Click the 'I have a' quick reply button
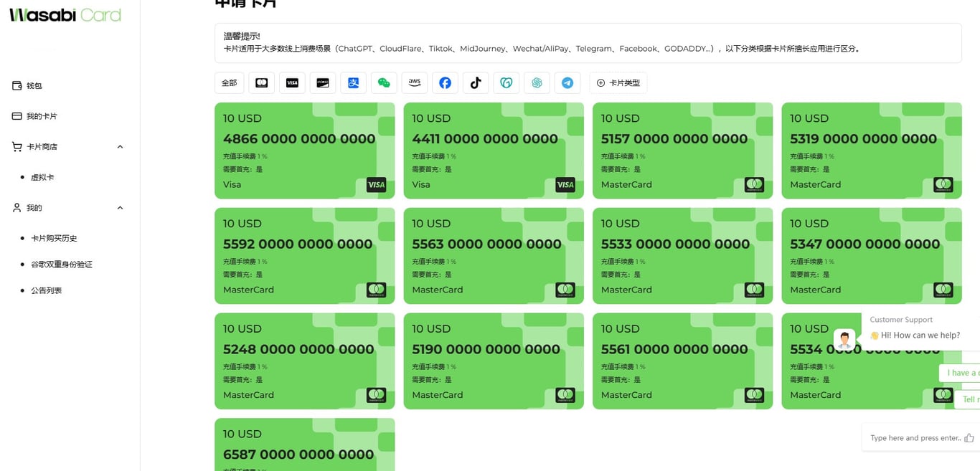Viewport: 980px width, 471px height. pos(960,373)
